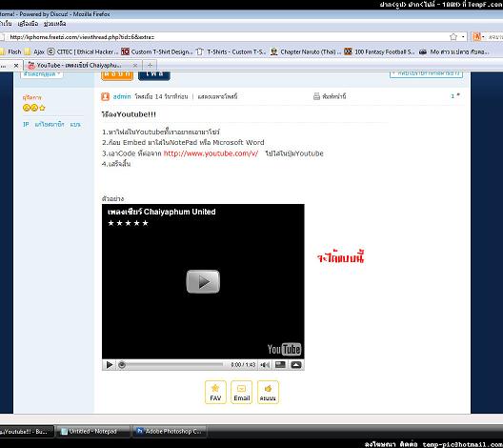Open the Chapter Naruto (Thai) bookmark

[x=306, y=51]
